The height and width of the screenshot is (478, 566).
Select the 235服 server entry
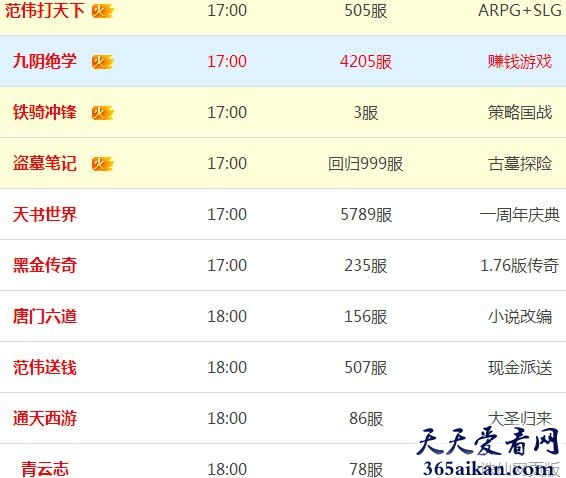pyautogui.click(x=366, y=265)
